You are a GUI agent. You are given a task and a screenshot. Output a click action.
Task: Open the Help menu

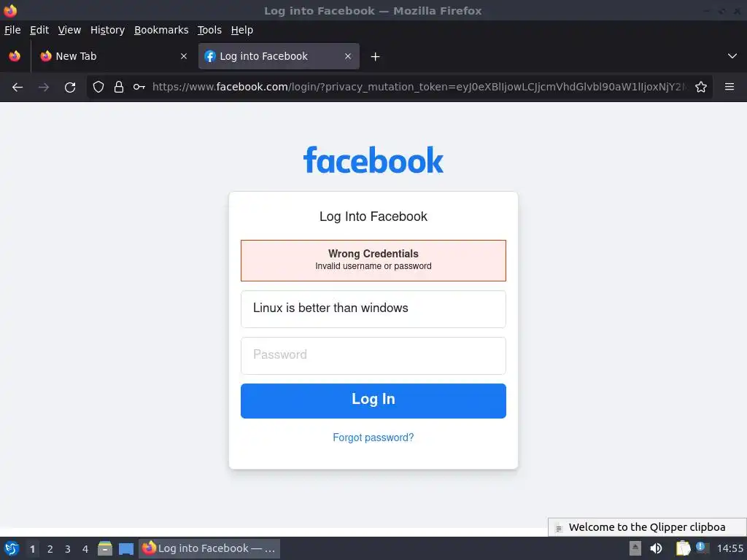pos(242,30)
